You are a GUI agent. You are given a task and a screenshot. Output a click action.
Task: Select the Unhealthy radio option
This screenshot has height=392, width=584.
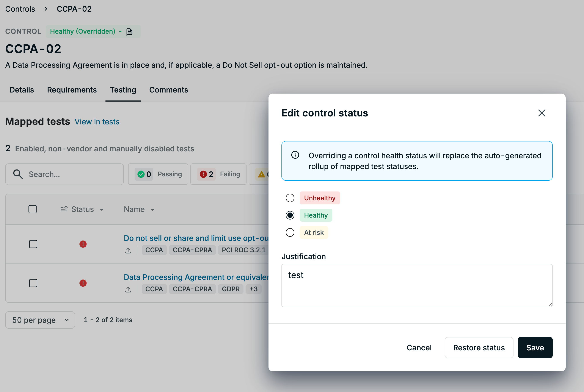290,198
